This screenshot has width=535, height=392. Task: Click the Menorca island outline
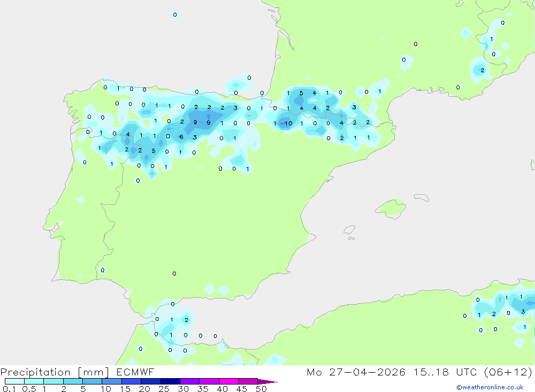click(x=422, y=197)
